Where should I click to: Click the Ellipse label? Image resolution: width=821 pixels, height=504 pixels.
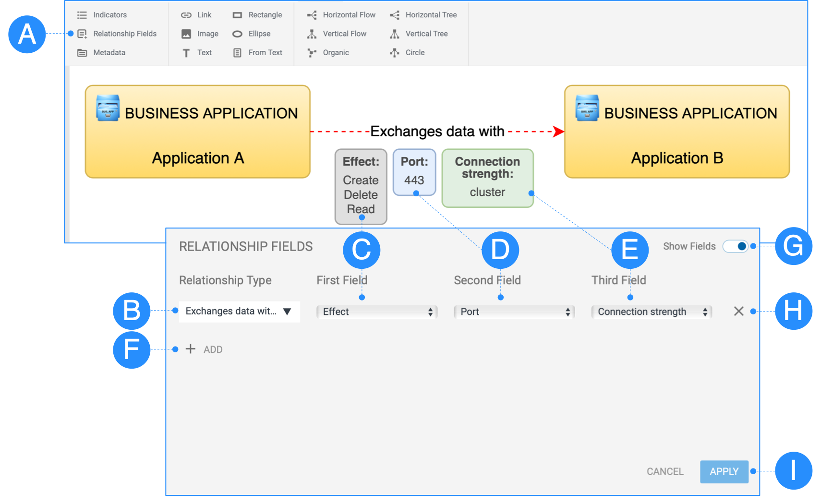click(x=259, y=34)
